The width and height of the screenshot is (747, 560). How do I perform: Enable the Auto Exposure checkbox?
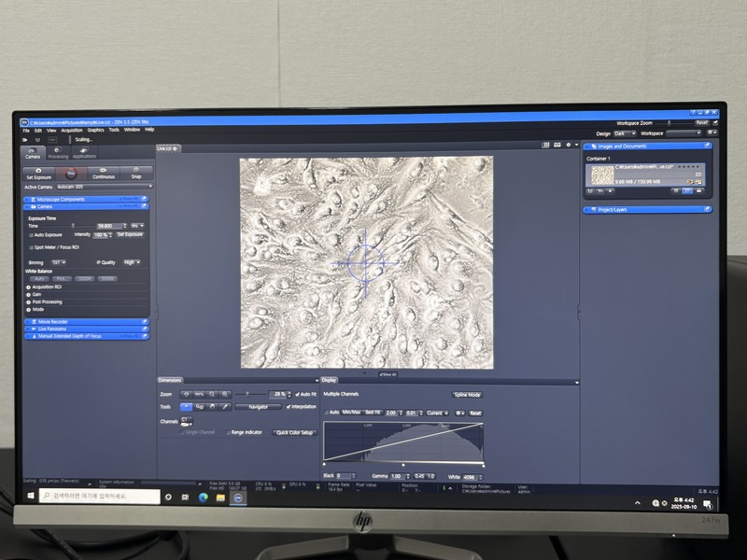pyautogui.click(x=32, y=235)
